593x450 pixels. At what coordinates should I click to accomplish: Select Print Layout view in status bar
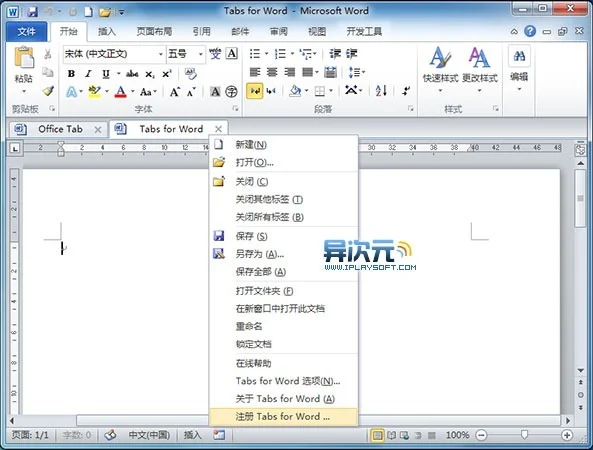point(377,435)
